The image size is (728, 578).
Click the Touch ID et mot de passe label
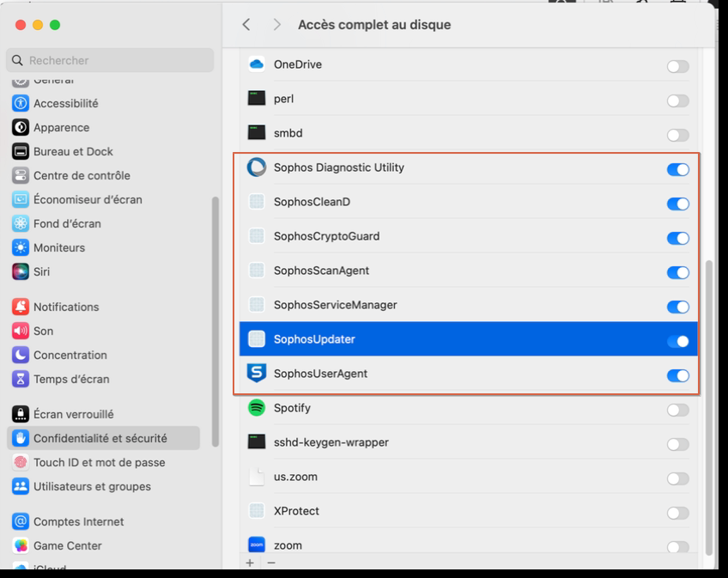[x=100, y=462]
